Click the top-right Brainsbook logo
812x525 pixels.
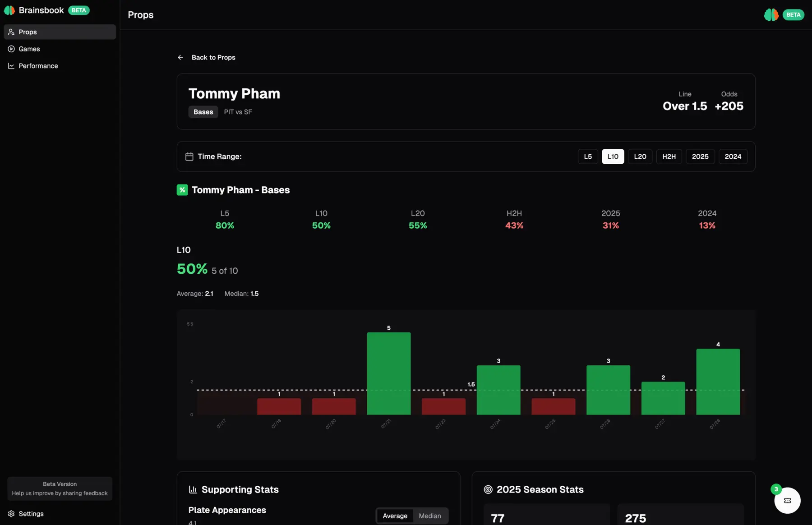(x=771, y=15)
